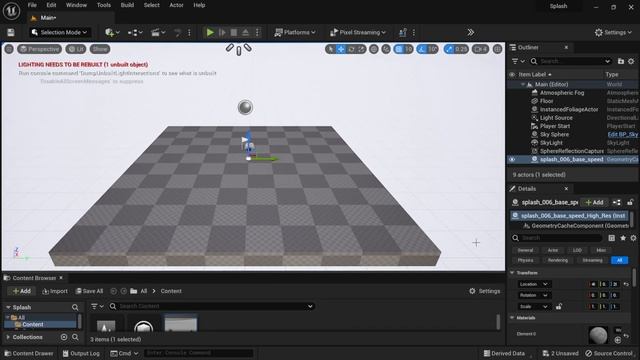640x360 pixels.
Task: Toggle grid snapping on or off
Action: pyautogui.click(x=399, y=49)
